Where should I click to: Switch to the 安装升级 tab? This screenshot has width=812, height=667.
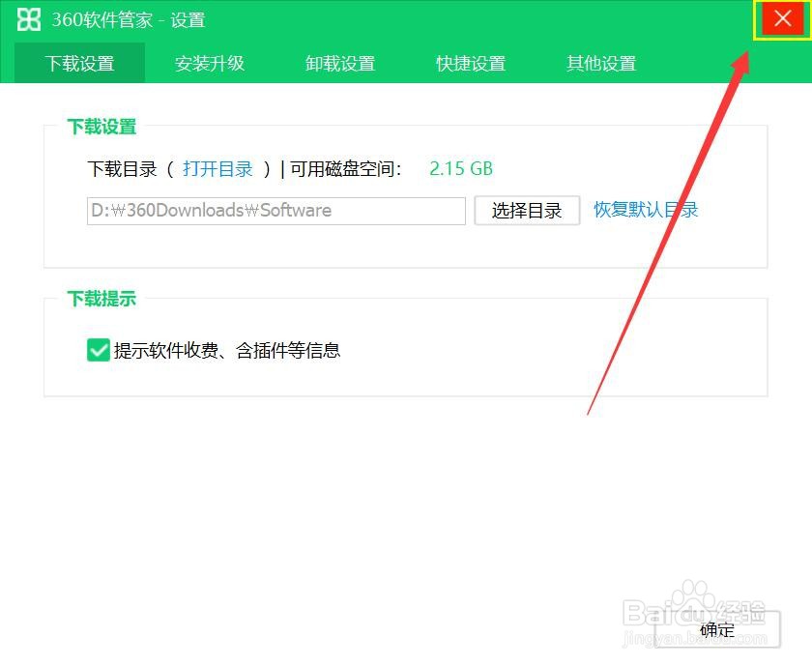[210, 63]
